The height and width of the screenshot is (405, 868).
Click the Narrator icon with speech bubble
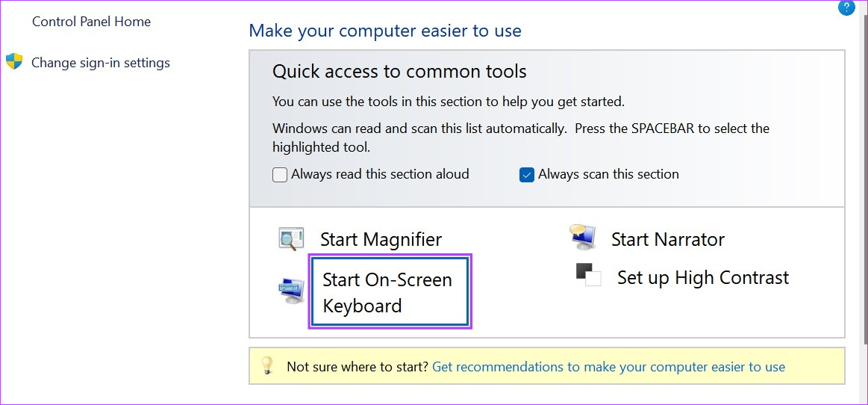pos(582,237)
